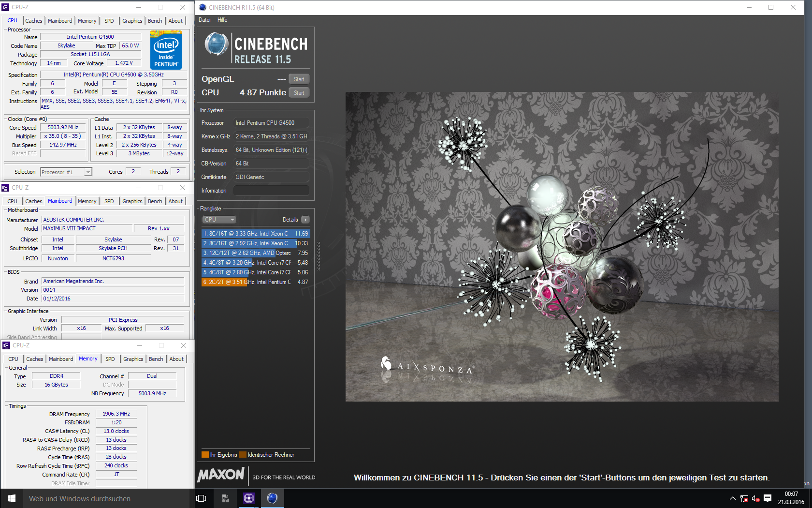Viewport: 812px width, 508px height.
Task: Click the Intel Inside Pentium logo
Action: click(x=166, y=50)
